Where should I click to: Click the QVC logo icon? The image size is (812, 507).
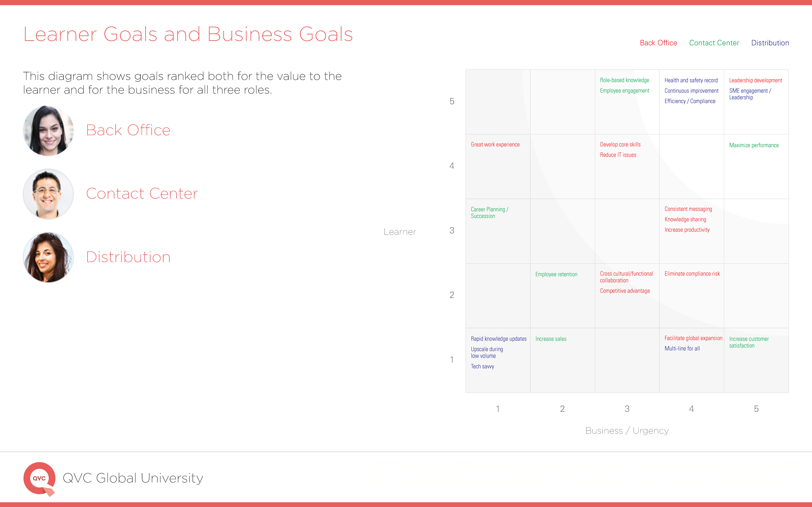coord(39,479)
